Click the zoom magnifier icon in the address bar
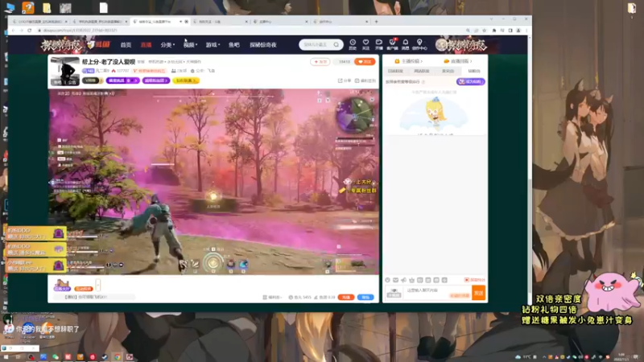 click(468, 31)
